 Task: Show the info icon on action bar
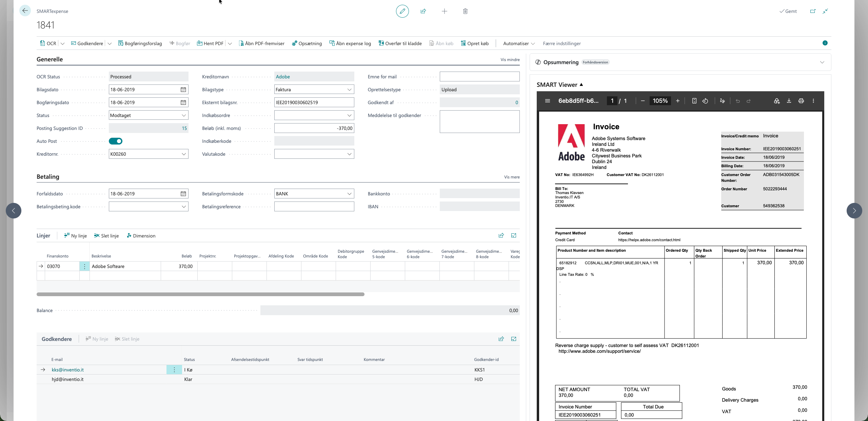pyautogui.click(x=825, y=43)
